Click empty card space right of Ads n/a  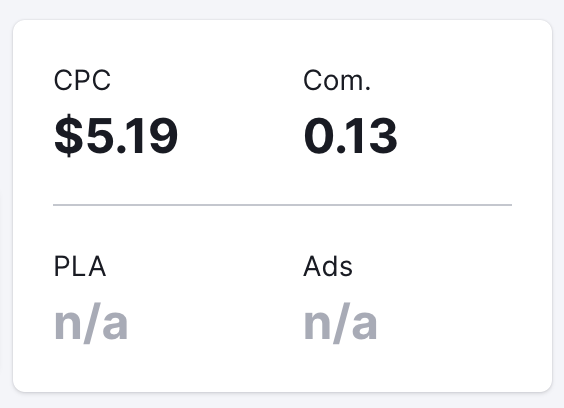(x=460, y=323)
